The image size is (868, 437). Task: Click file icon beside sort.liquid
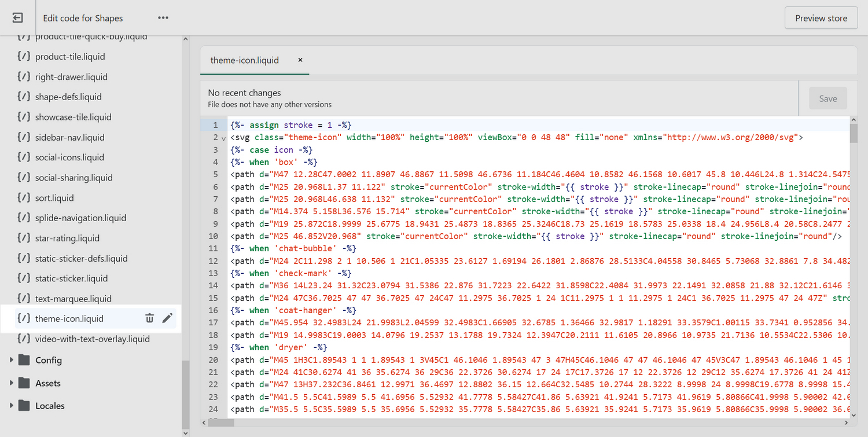point(24,198)
